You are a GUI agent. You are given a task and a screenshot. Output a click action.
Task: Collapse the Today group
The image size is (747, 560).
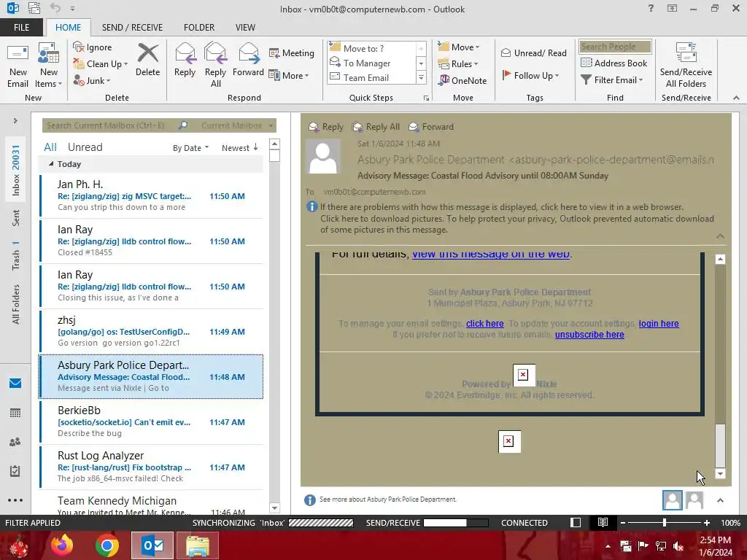51,164
